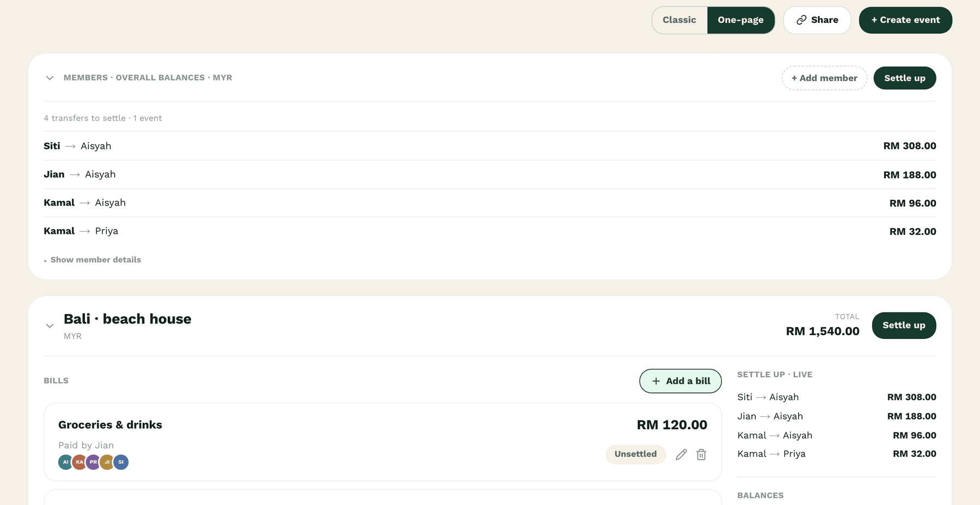Click the Paid by Jian label
The height and width of the screenshot is (505, 980).
click(x=86, y=445)
